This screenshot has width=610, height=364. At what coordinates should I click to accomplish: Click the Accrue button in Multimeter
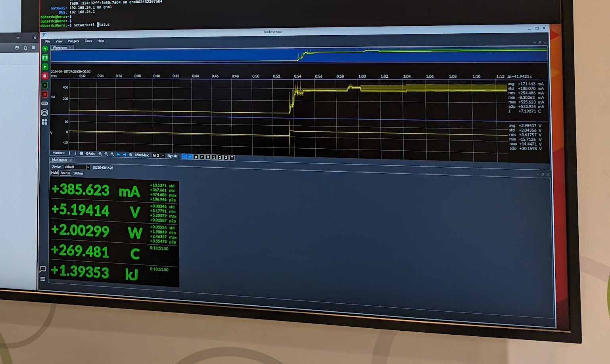tap(65, 173)
